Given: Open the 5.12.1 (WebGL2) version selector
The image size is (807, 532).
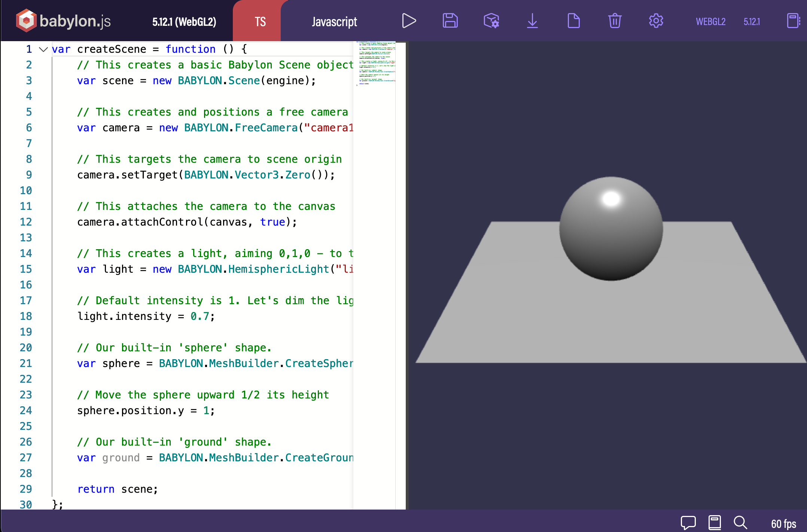Looking at the screenshot, I should point(184,22).
